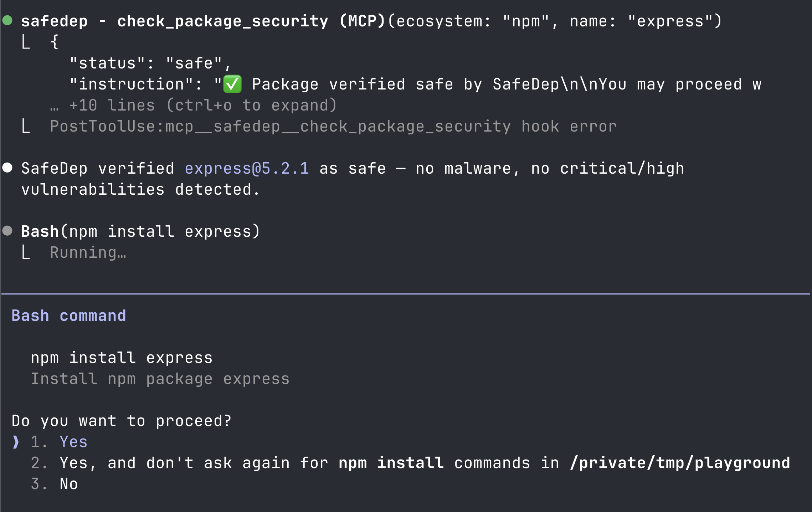The image size is (812, 512).
Task: Select option 3 No to deny the command
Action: [68, 483]
